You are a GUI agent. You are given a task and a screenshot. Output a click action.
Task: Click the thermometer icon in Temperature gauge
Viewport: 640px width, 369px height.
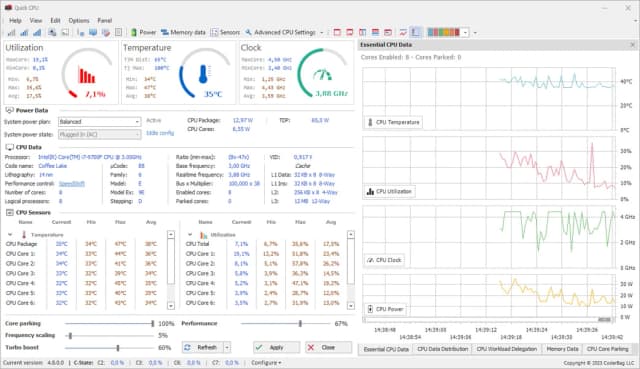click(x=204, y=74)
